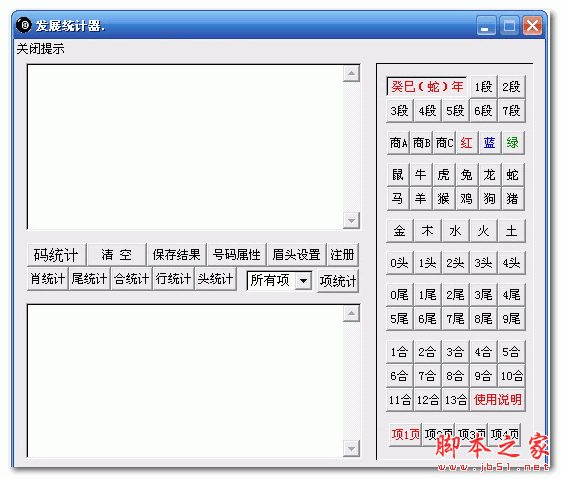The image size is (561, 478).
Task: Select the 火 element button
Action: (x=483, y=231)
